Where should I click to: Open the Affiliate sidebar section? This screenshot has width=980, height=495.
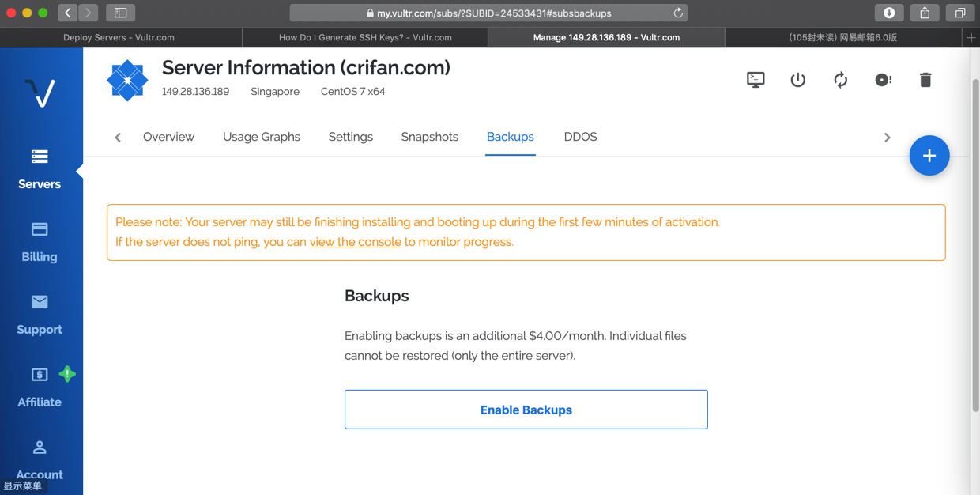40,387
